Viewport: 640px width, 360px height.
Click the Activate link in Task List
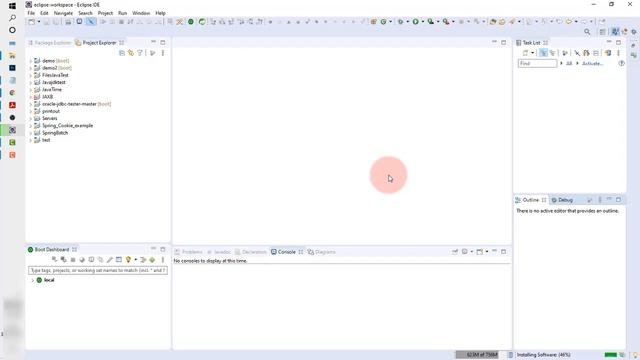pos(592,64)
